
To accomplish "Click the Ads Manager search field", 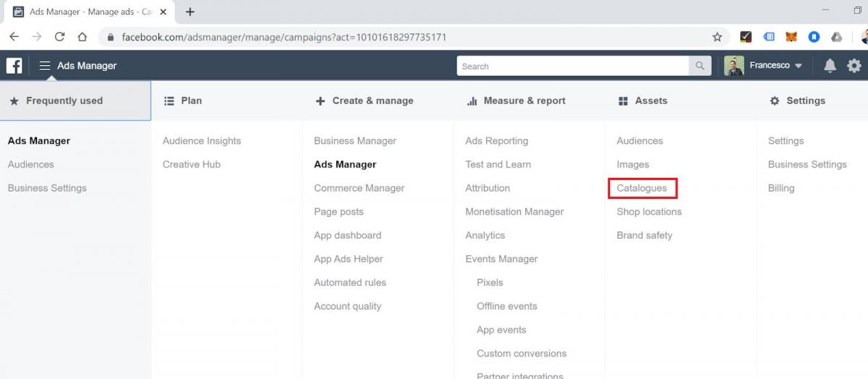I will pyautogui.click(x=573, y=66).
